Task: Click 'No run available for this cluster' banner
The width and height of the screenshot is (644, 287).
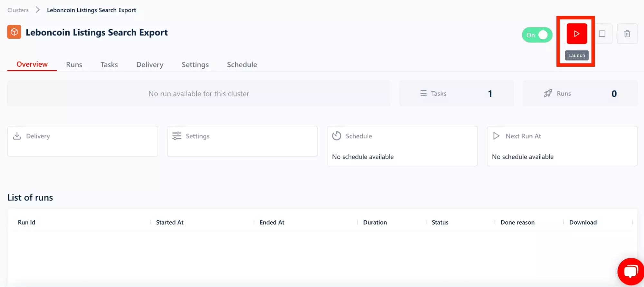Action: [199, 93]
